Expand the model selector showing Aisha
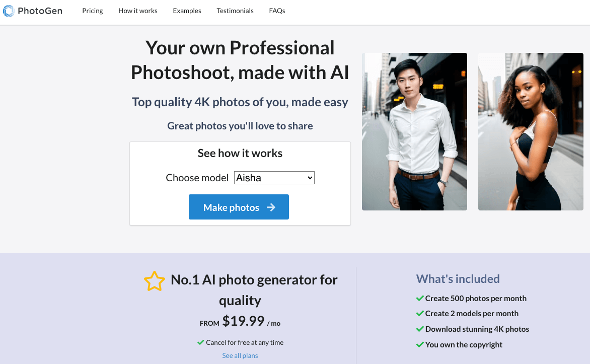This screenshot has height=364, width=590. 274,177
